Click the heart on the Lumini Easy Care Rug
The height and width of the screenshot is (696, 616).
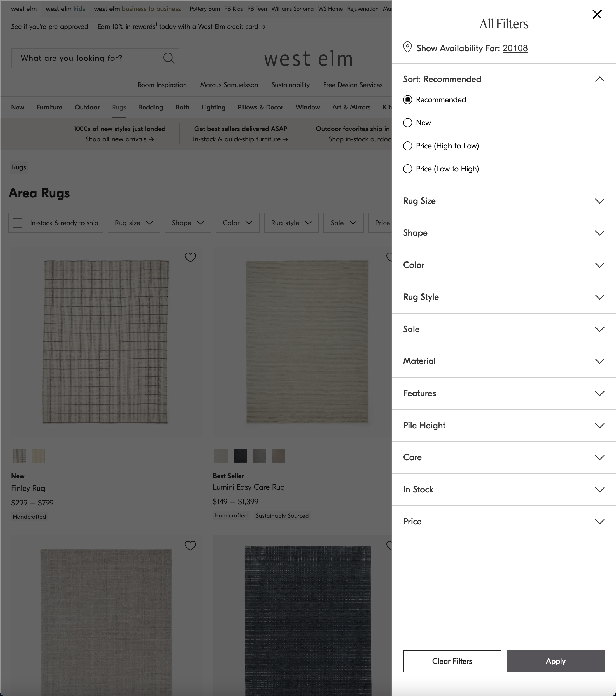[390, 257]
